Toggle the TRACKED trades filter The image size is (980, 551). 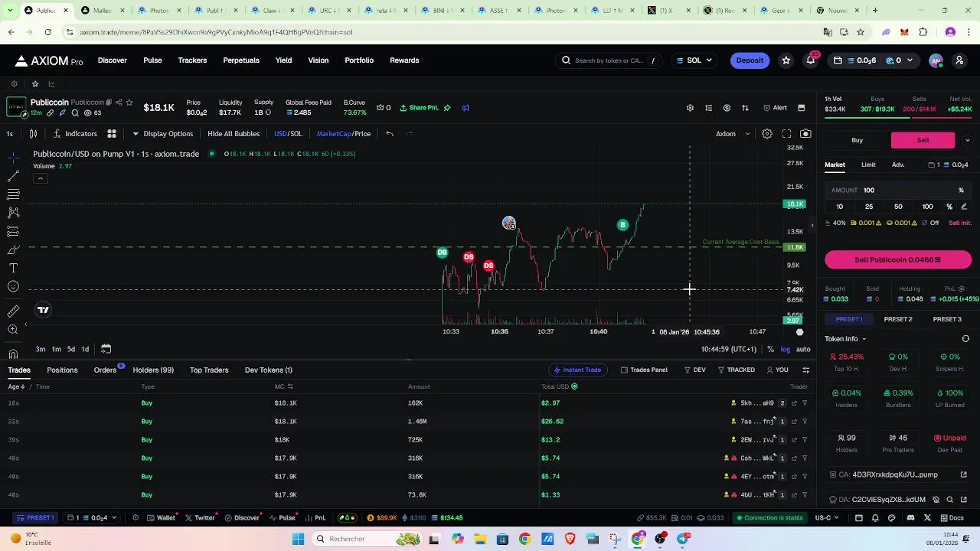(736, 370)
